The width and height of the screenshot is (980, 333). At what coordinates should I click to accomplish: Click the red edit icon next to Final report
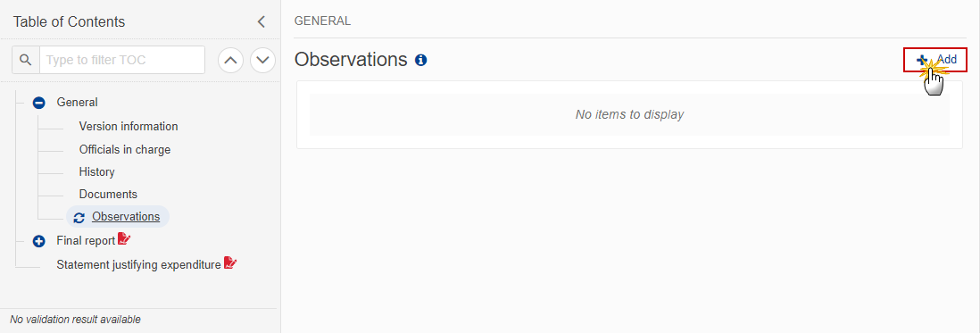coord(124,239)
